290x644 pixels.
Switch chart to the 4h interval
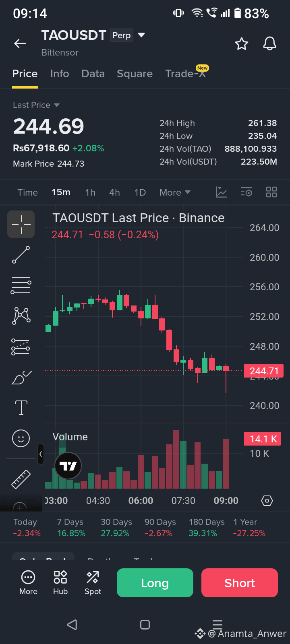point(114,192)
